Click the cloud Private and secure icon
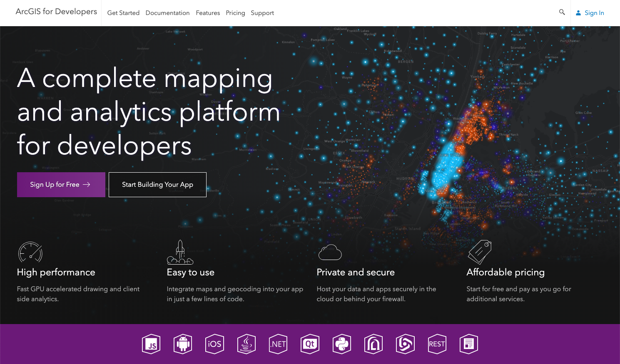 [x=330, y=252]
